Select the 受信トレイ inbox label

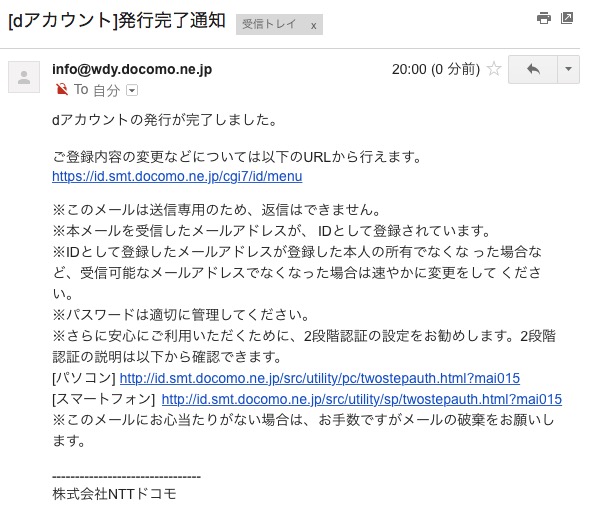[x=269, y=25]
